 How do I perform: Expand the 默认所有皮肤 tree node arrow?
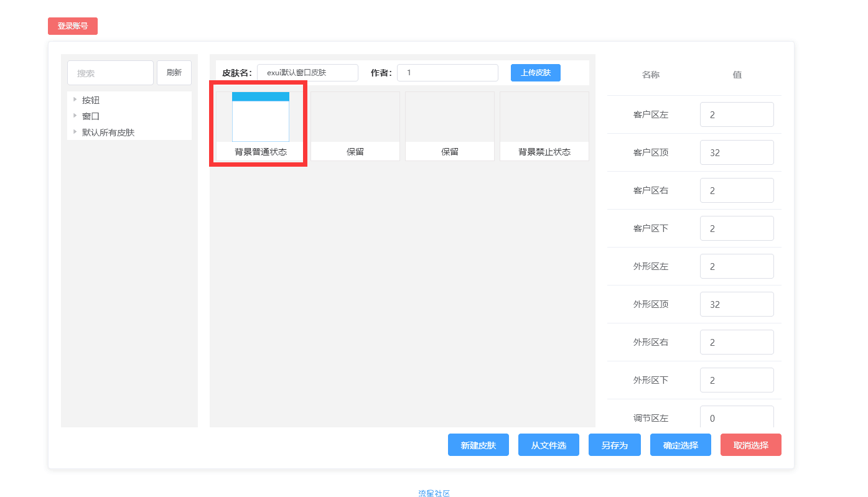75,132
